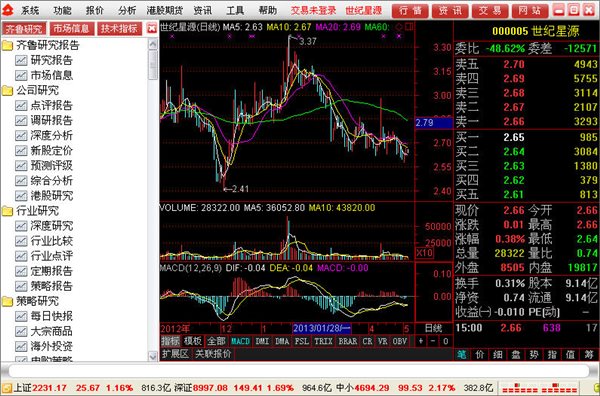Image resolution: width=600 pixels, height=396 pixels.
Task: Select the TRIX indicator
Action: coord(323,341)
